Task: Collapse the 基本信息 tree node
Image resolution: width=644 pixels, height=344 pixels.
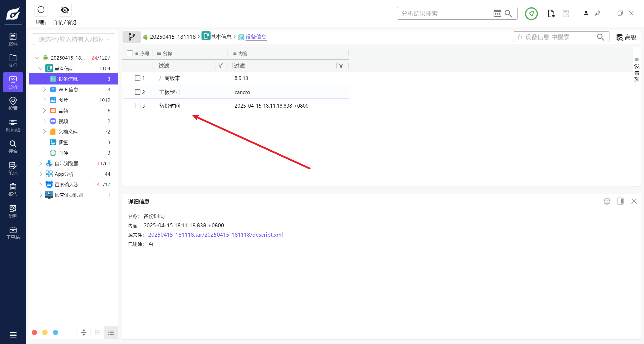Action: point(41,68)
